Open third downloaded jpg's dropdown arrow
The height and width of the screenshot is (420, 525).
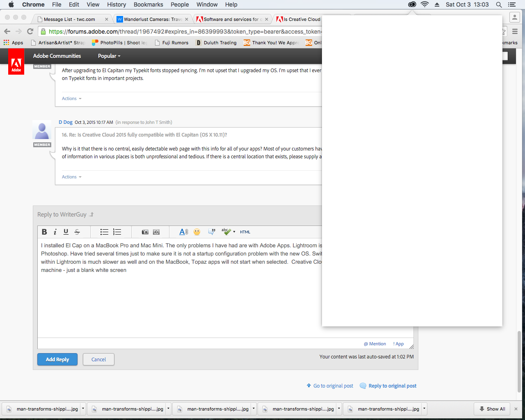pos(253,409)
